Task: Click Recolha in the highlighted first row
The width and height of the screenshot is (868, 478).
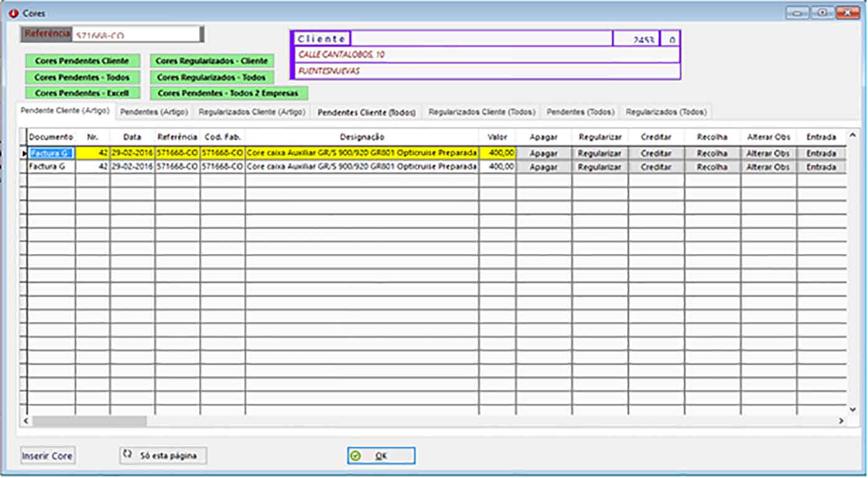Action: click(712, 153)
